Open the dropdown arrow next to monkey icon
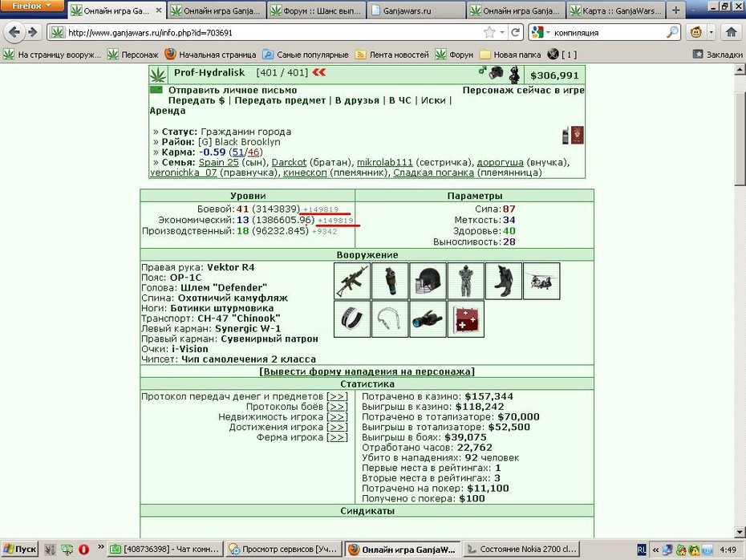This screenshot has height=560, width=746. coord(711,32)
